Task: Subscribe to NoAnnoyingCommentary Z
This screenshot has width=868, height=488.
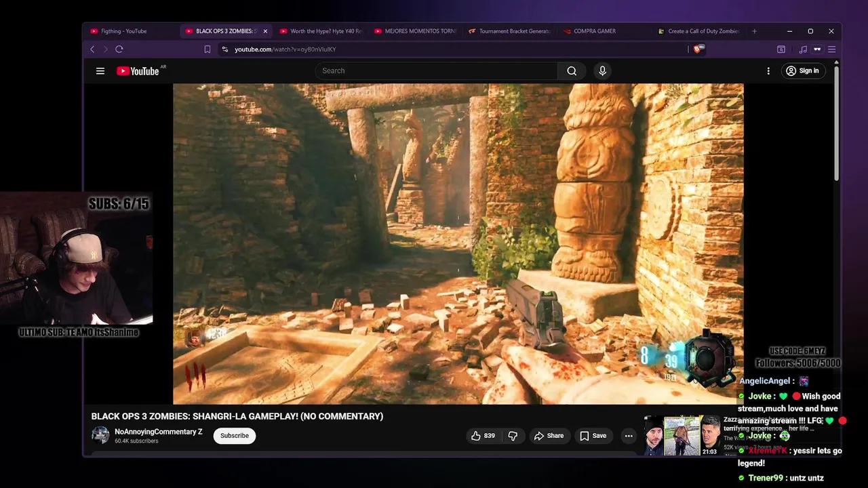Action: [x=235, y=436]
